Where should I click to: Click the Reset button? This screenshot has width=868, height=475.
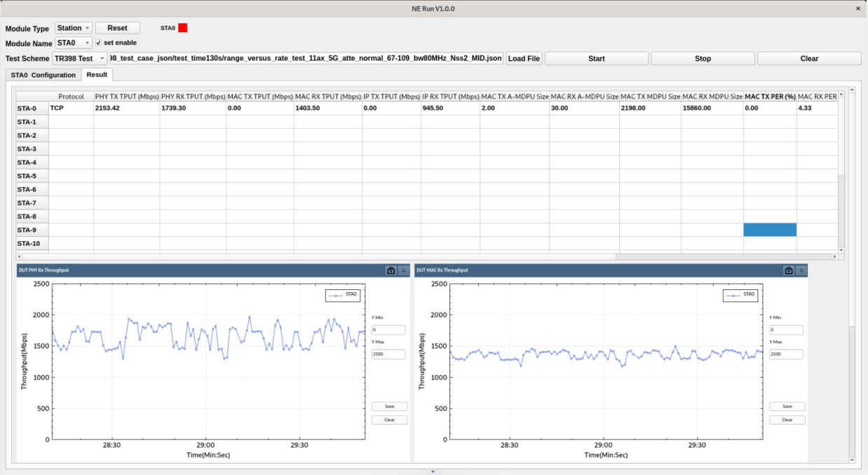[x=117, y=28]
